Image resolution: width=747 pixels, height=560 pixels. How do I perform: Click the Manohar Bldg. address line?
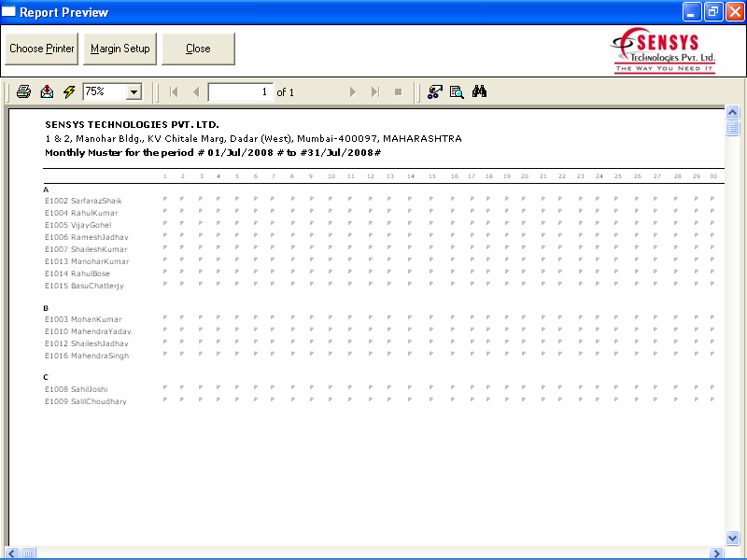(253, 138)
